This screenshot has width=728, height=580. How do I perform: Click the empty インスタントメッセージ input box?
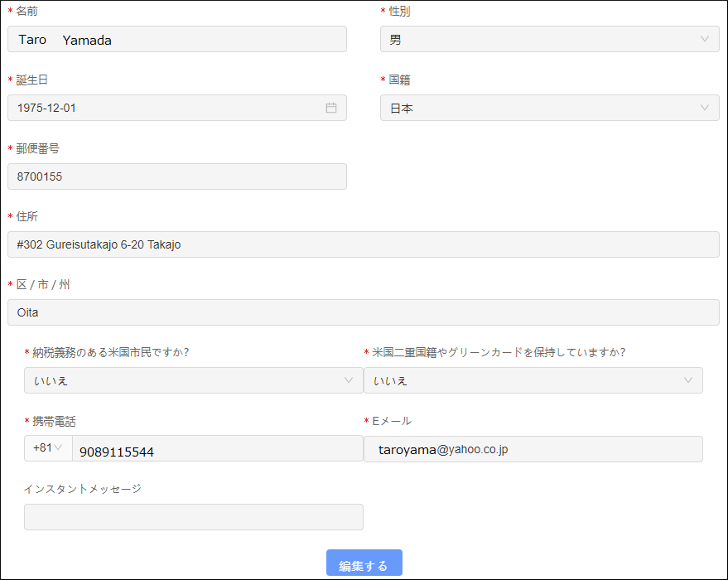(x=193, y=517)
